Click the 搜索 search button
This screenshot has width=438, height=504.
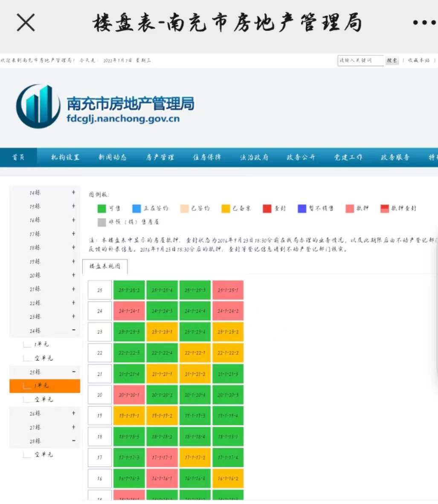pyautogui.click(x=392, y=60)
